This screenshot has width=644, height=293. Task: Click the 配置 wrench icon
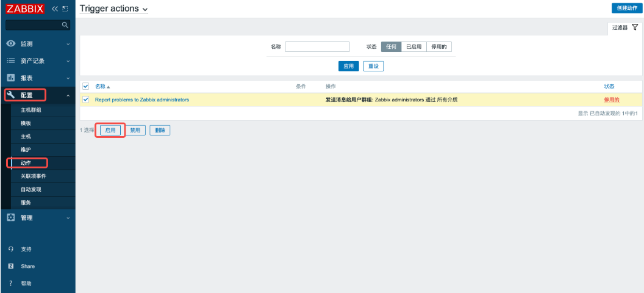coord(11,95)
